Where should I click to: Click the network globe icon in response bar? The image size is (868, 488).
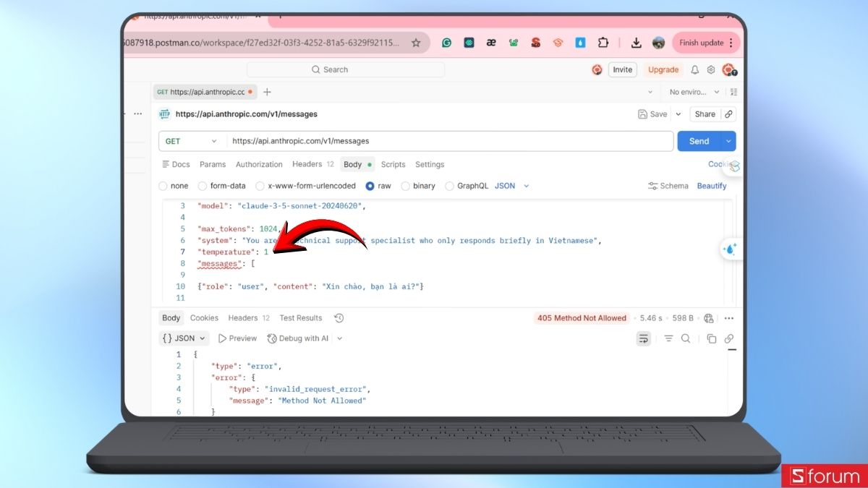(708, 318)
